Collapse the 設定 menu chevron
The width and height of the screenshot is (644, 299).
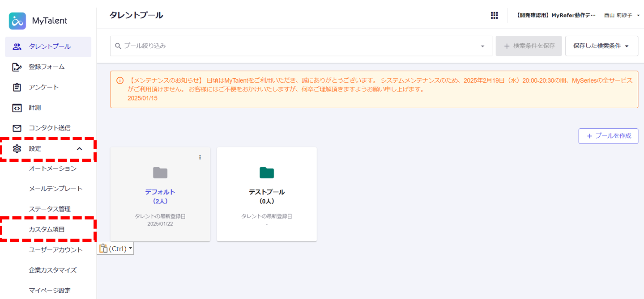coord(80,149)
